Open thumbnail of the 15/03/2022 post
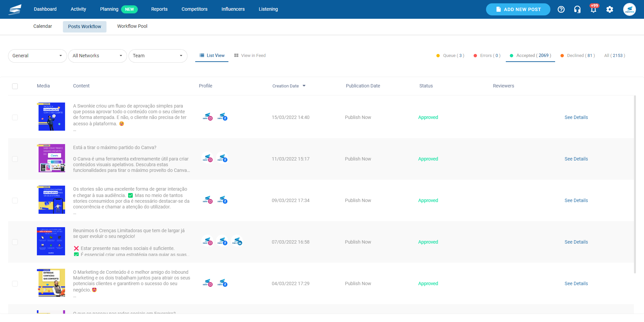This screenshot has height=322, width=644. (51, 117)
